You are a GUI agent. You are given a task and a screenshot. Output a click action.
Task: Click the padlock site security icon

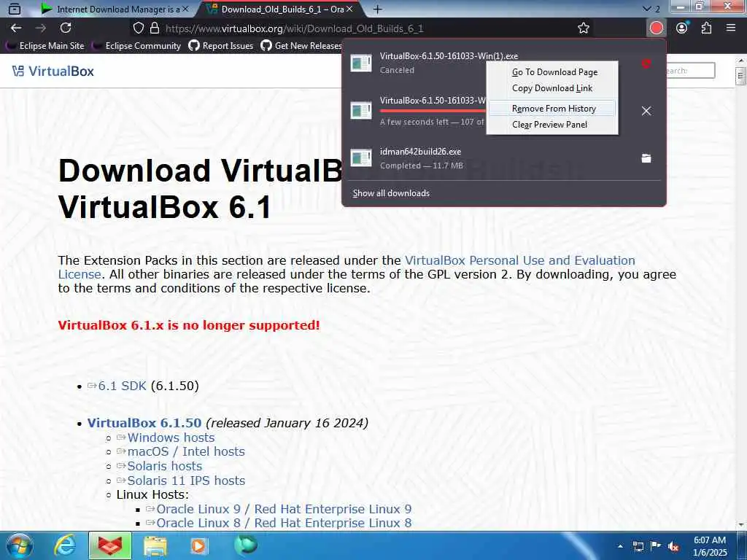pyautogui.click(x=155, y=28)
